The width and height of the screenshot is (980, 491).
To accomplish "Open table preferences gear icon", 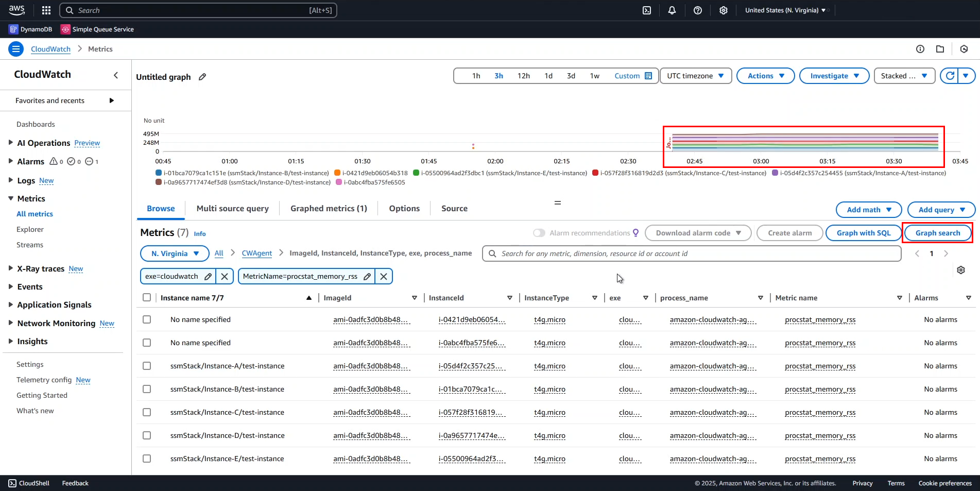I will pyautogui.click(x=961, y=270).
